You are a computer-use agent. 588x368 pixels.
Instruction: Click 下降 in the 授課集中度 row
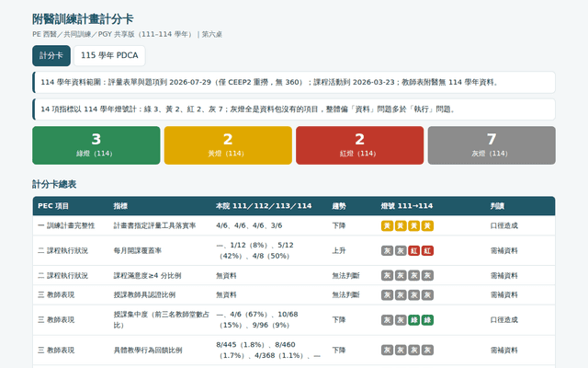(x=339, y=320)
